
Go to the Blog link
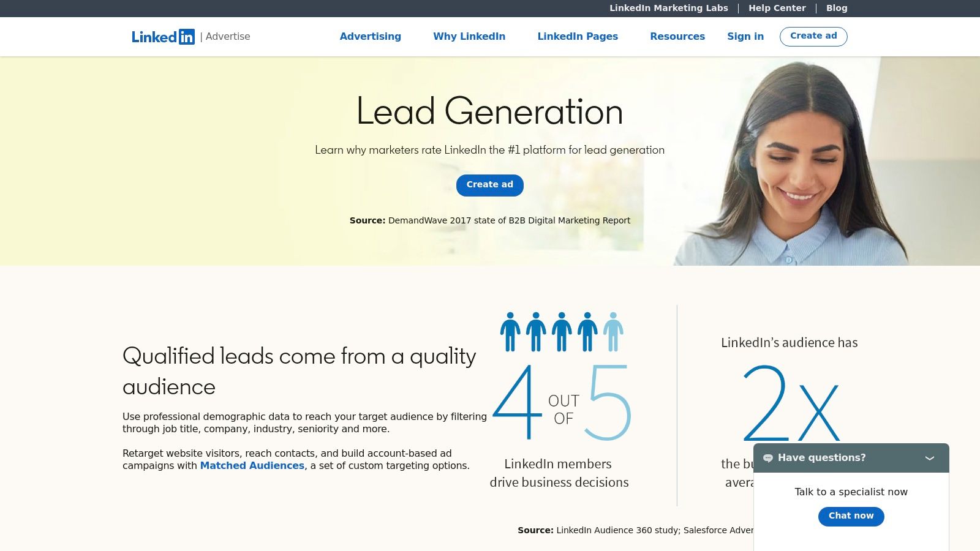837,8
